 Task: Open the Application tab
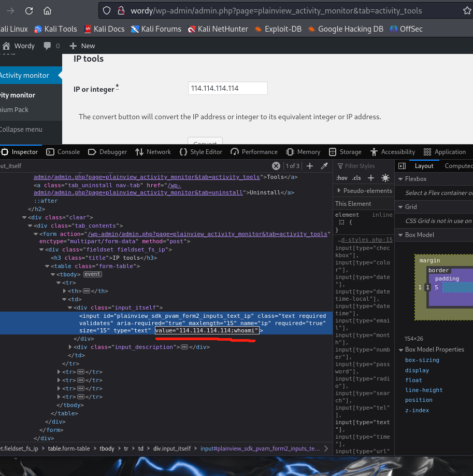tap(445, 152)
